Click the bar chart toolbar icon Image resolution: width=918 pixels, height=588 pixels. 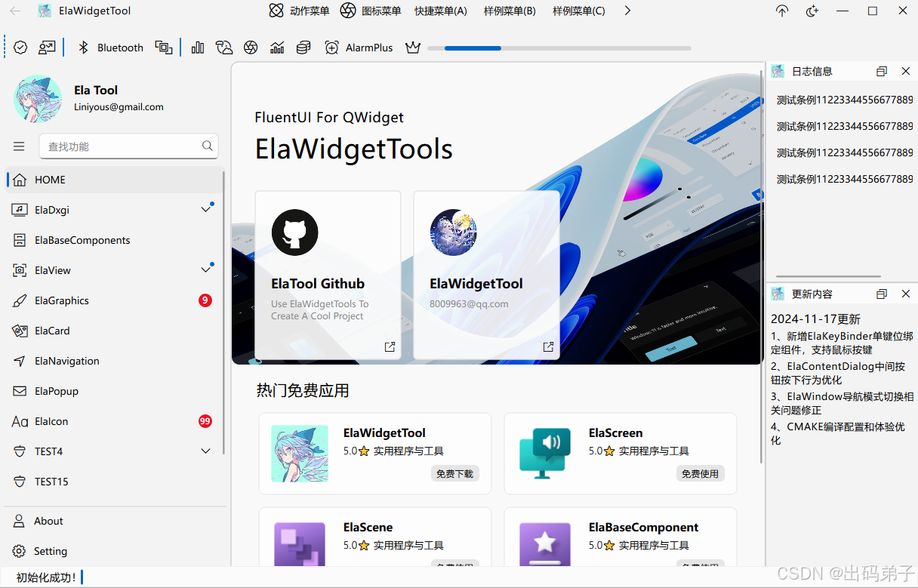(198, 48)
